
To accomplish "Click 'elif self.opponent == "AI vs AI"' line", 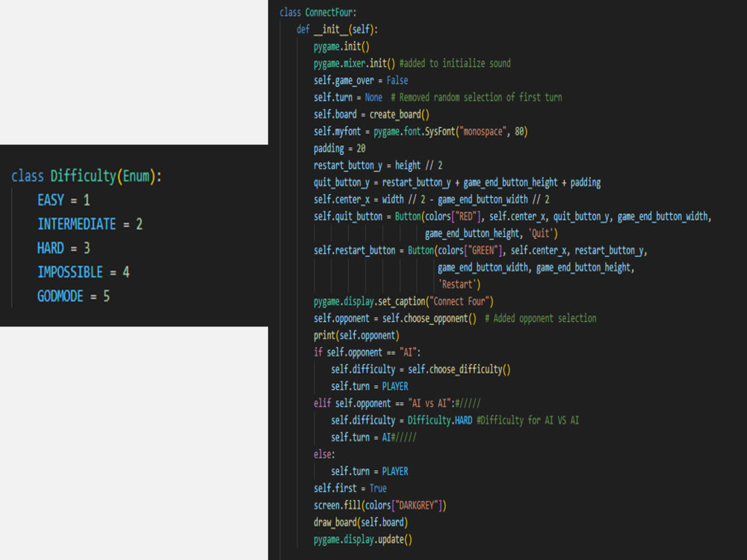I will tap(397, 403).
